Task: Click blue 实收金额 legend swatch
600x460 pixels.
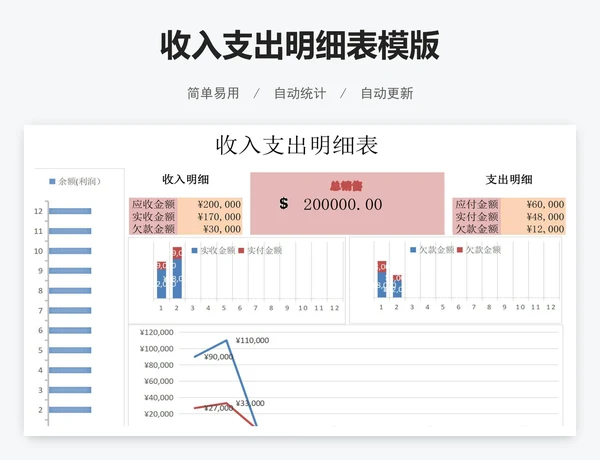Action: (194, 250)
